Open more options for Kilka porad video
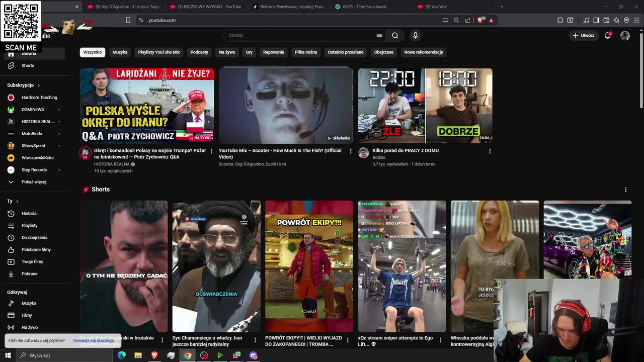Image resolution: width=644 pixels, height=362 pixels. pos(490,151)
